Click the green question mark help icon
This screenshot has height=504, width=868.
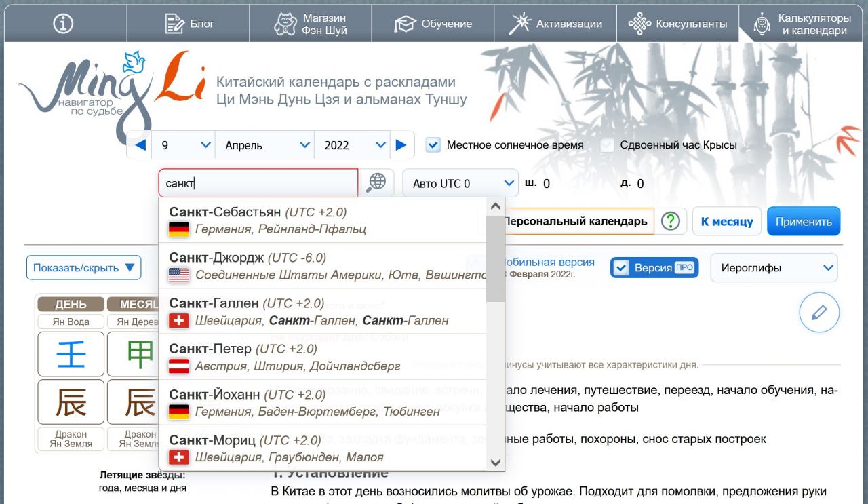click(x=670, y=222)
